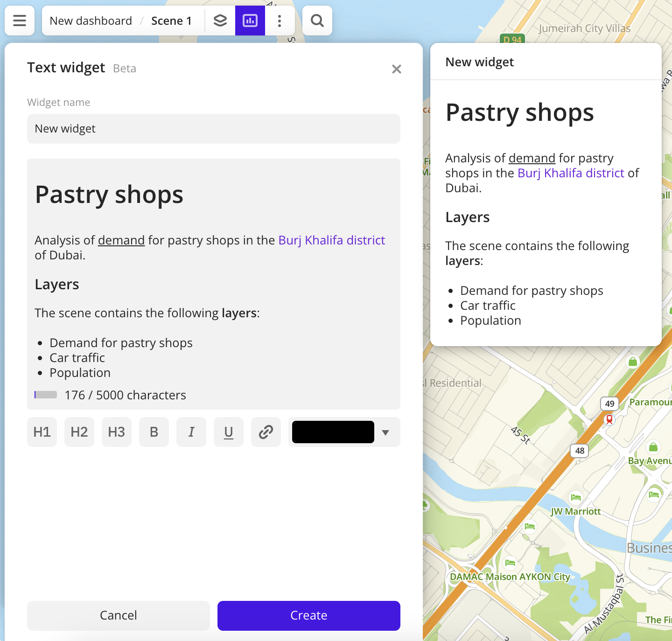Insert a hyperlink with the link icon
The image size is (672, 641).
coord(266,432)
